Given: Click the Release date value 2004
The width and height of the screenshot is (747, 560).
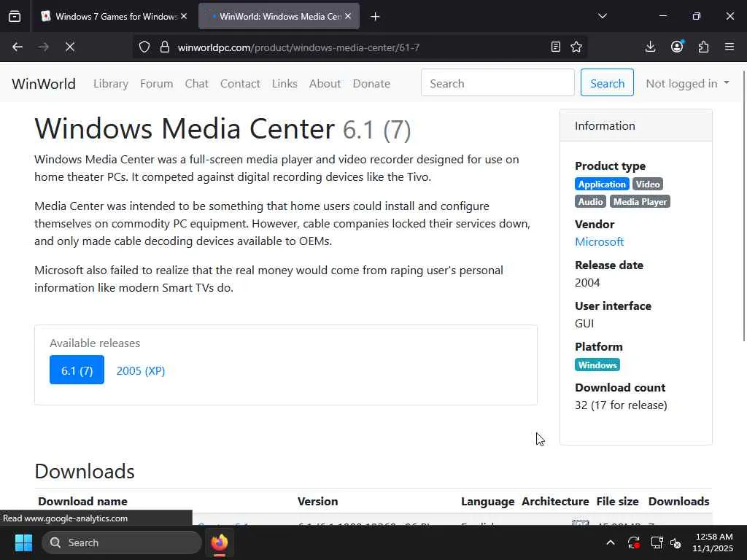Looking at the screenshot, I should (x=587, y=282).
